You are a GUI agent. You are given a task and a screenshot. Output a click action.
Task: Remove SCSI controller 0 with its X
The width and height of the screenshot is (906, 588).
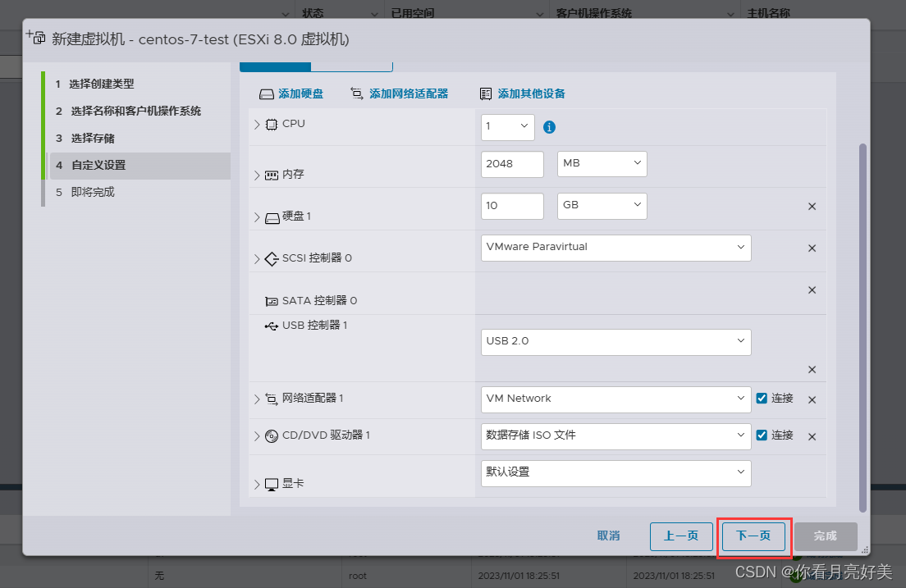(812, 248)
